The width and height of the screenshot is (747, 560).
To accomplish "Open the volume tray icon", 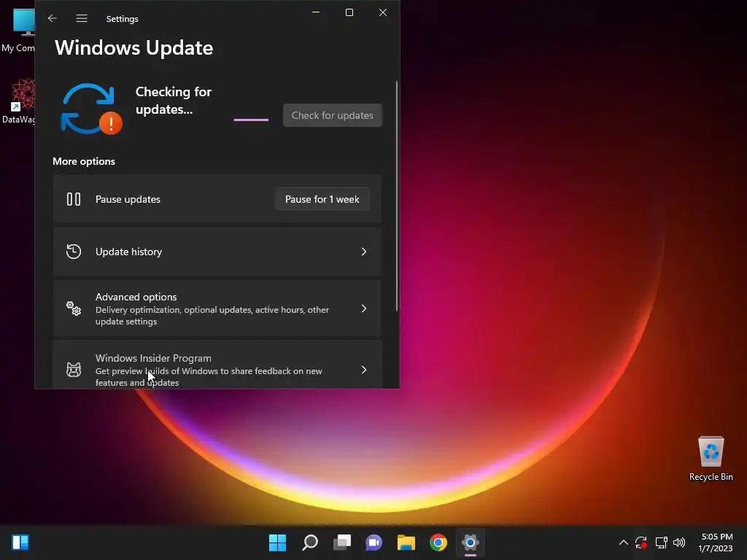I will [679, 542].
